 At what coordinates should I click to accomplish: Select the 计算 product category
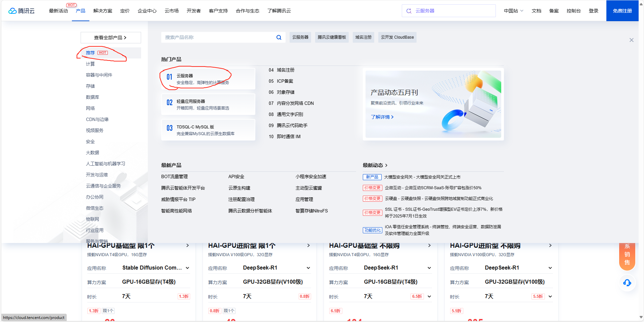tap(90, 64)
